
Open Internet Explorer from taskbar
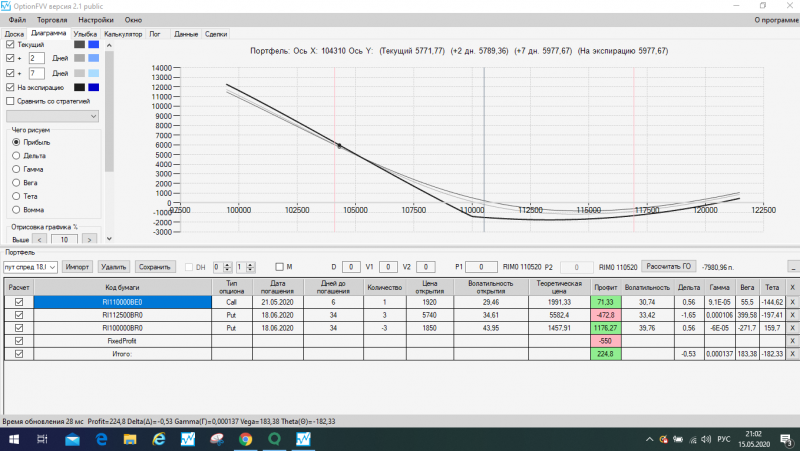(159, 439)
